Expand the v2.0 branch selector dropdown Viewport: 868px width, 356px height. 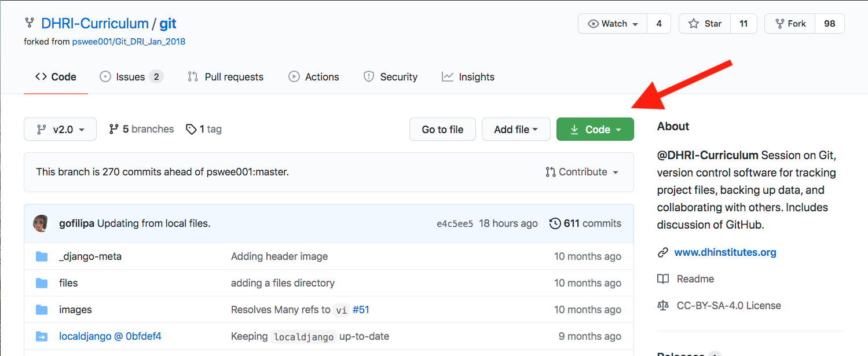tap(60, 129)
